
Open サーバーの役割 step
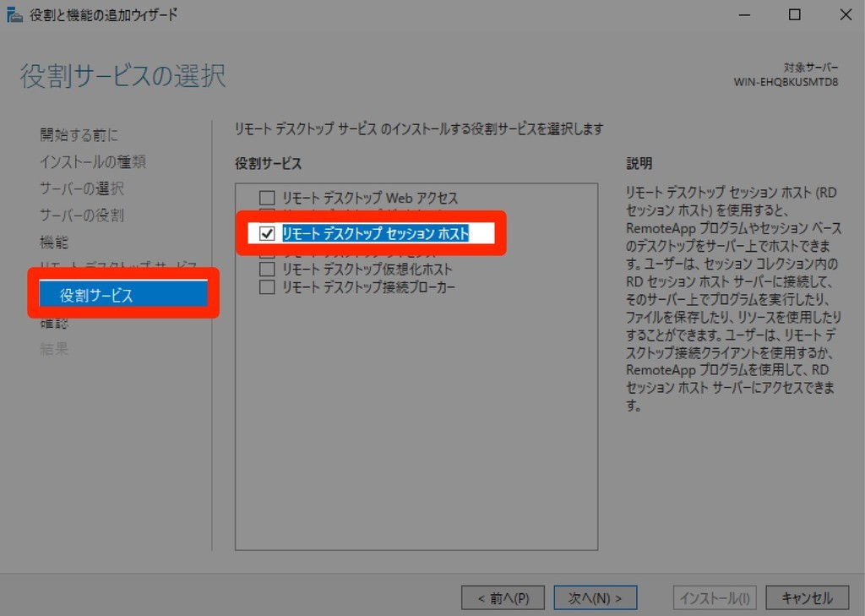point(82,215)
